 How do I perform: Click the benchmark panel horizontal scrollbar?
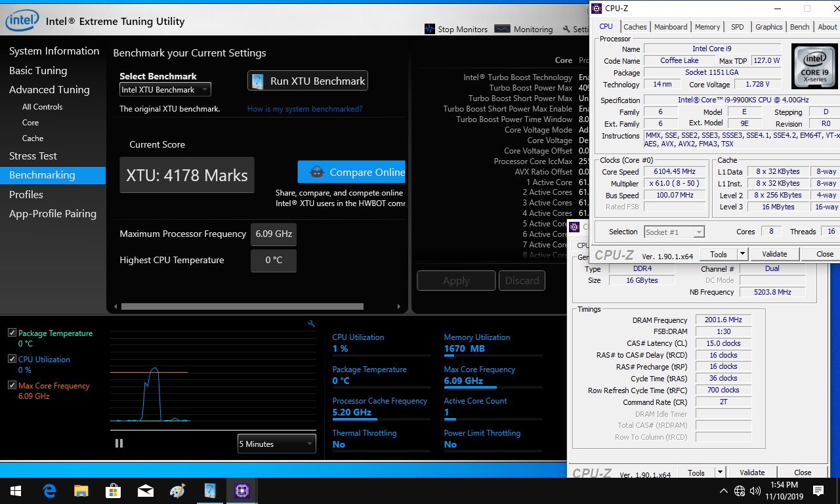click(242, 306)
